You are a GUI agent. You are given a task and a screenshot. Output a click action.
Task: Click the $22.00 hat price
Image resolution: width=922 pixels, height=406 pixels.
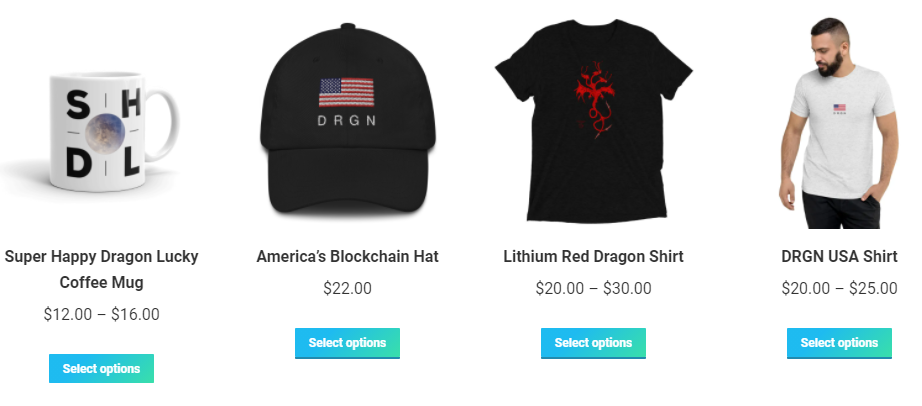tap(347, 288)
